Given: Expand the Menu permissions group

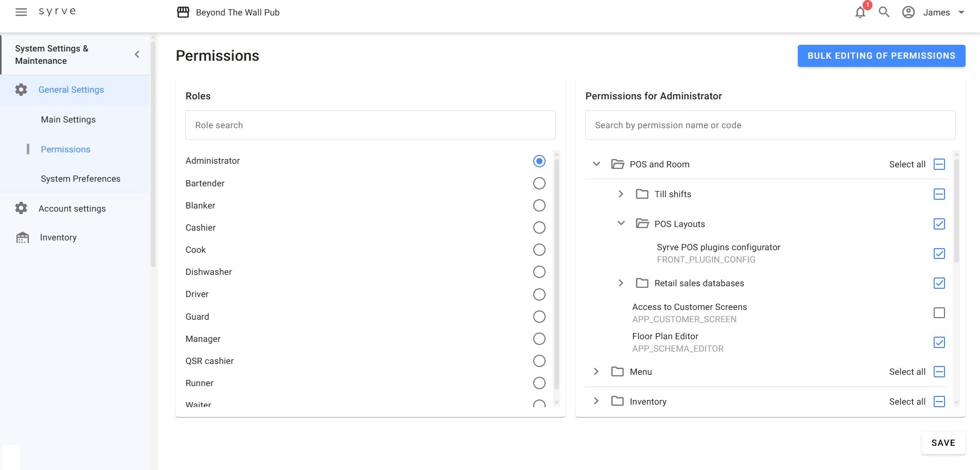Looking at the screenshot, I should pos(596,372).
